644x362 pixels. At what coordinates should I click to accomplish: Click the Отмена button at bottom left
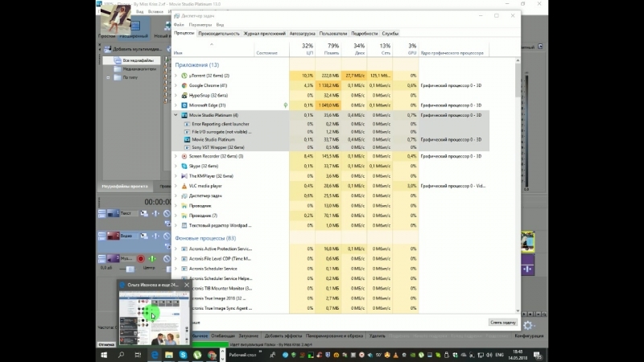[x=106, y=343]
